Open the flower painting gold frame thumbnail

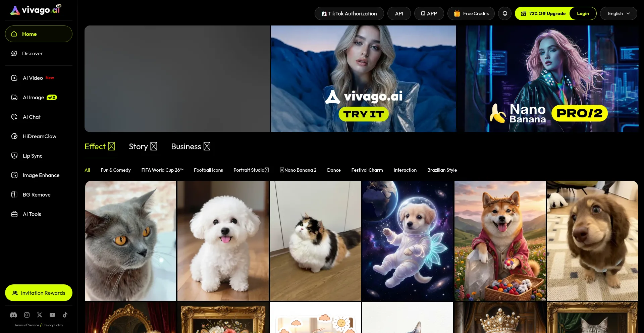pos(223,318)
